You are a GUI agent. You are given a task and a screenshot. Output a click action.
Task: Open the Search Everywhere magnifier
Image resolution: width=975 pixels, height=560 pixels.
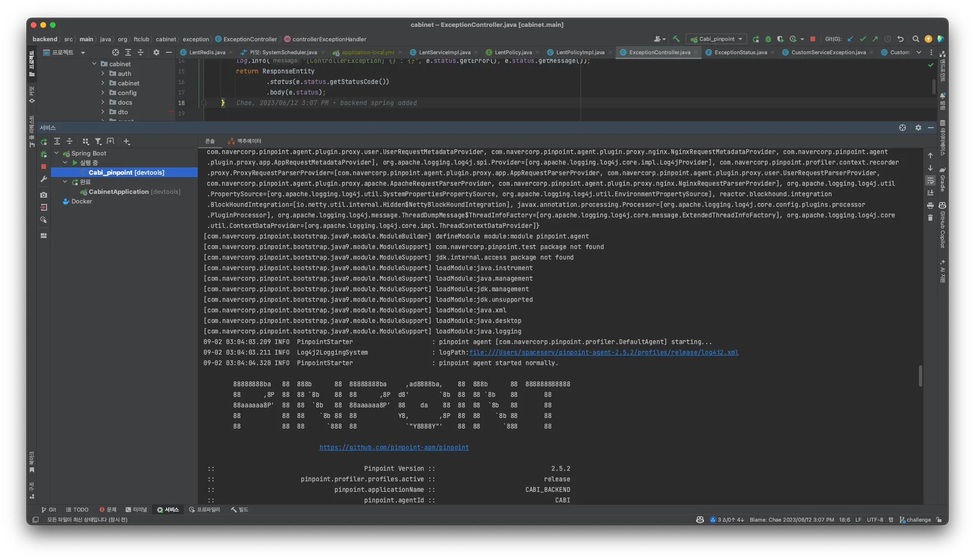916,39
